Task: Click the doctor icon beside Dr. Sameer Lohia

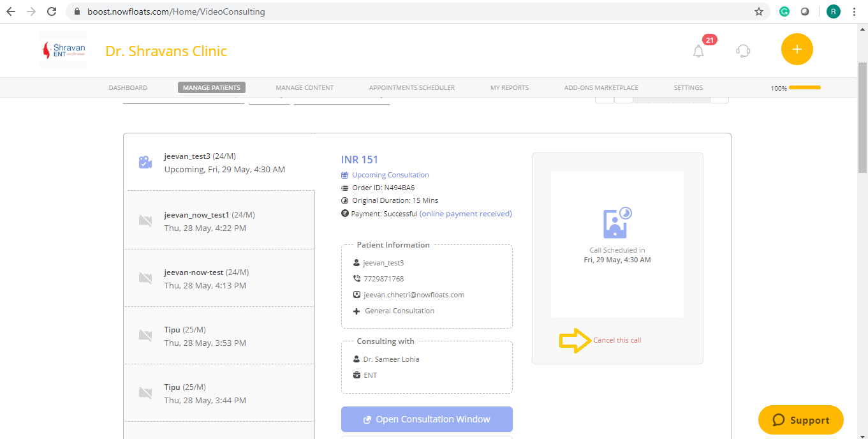Action: pos(357,359)
